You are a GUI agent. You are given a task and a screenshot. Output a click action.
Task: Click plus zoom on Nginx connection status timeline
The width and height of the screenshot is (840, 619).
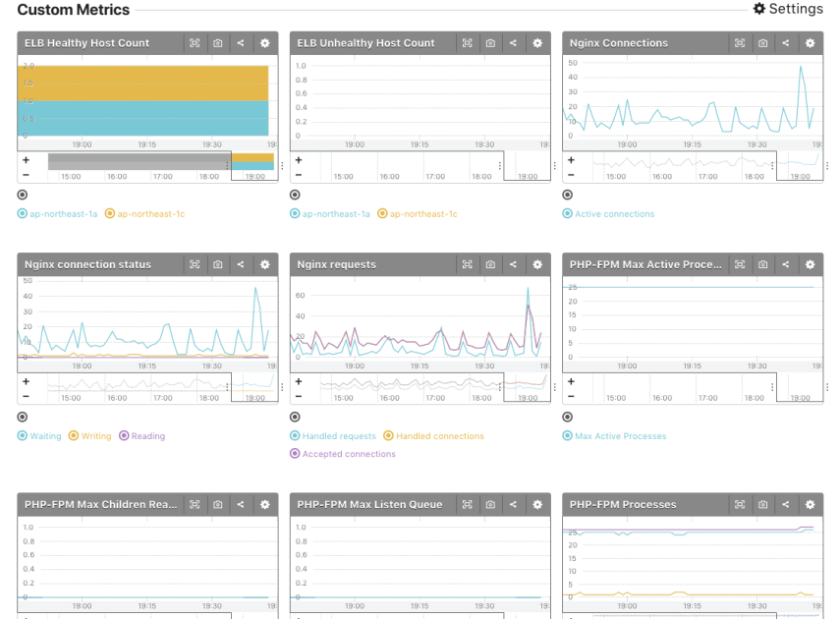tap(26, 381)
